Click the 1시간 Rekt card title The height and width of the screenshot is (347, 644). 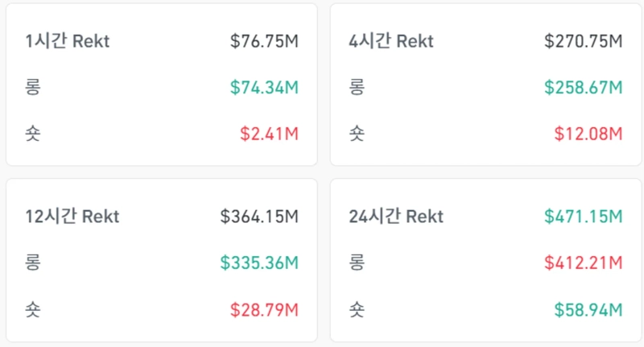click(68, 42)
